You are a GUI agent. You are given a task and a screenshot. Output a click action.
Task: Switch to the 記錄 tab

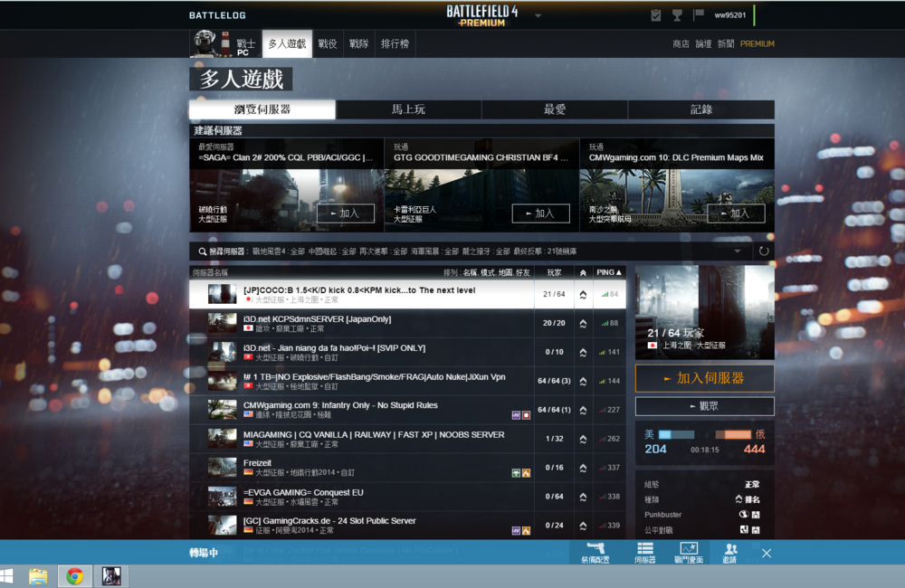tap(701, 109)
